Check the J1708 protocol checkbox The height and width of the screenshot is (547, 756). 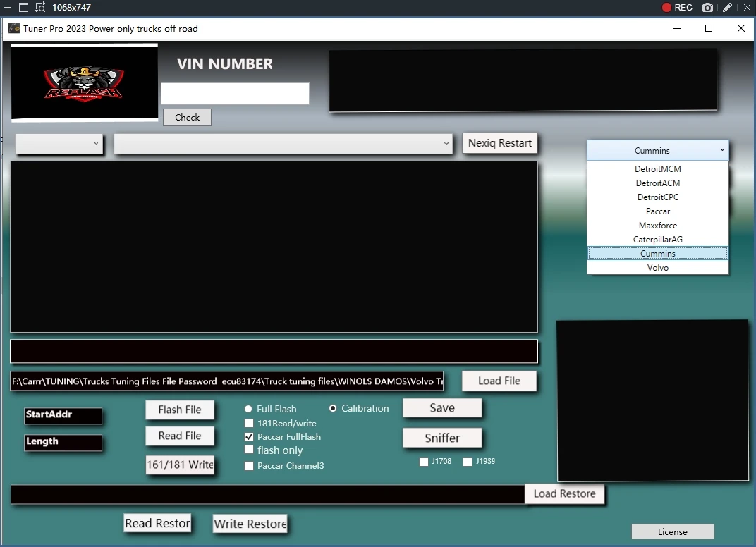424,462
